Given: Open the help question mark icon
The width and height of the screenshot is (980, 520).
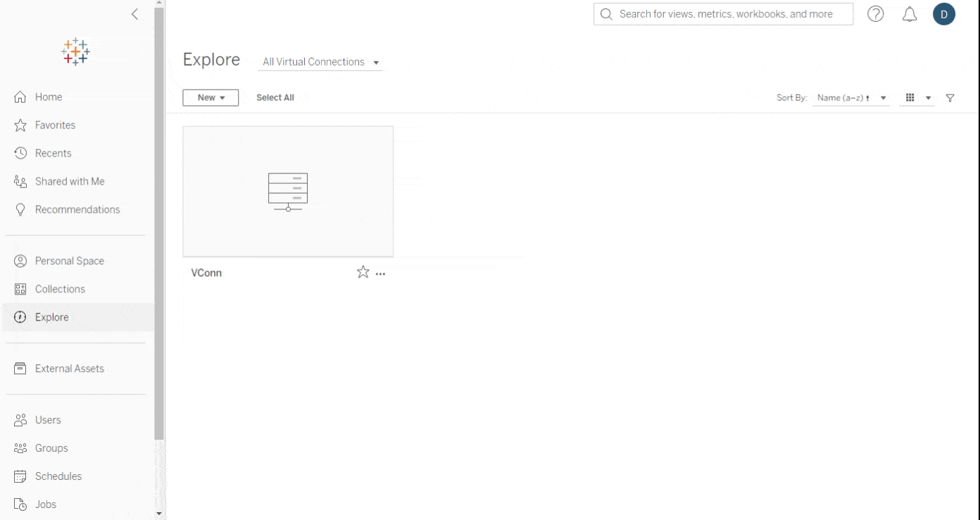Looking at the screenshot, I should [x=875, y=14].
